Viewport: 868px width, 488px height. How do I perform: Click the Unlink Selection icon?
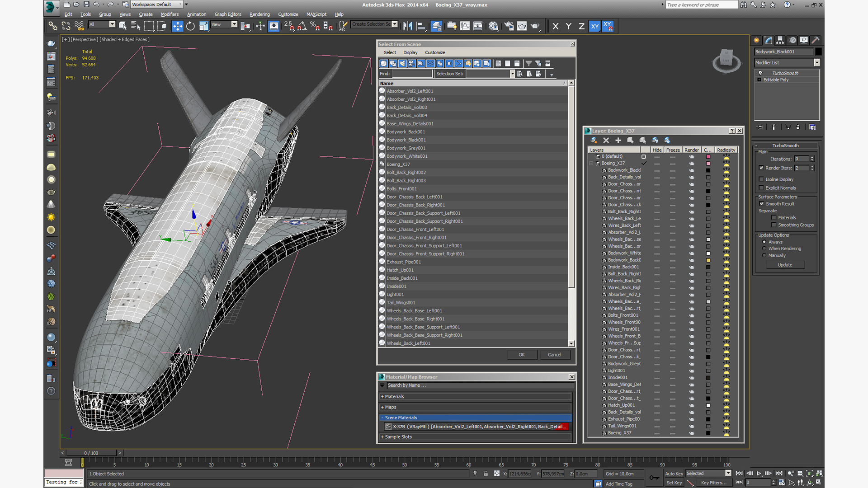[x=66, y=26]
